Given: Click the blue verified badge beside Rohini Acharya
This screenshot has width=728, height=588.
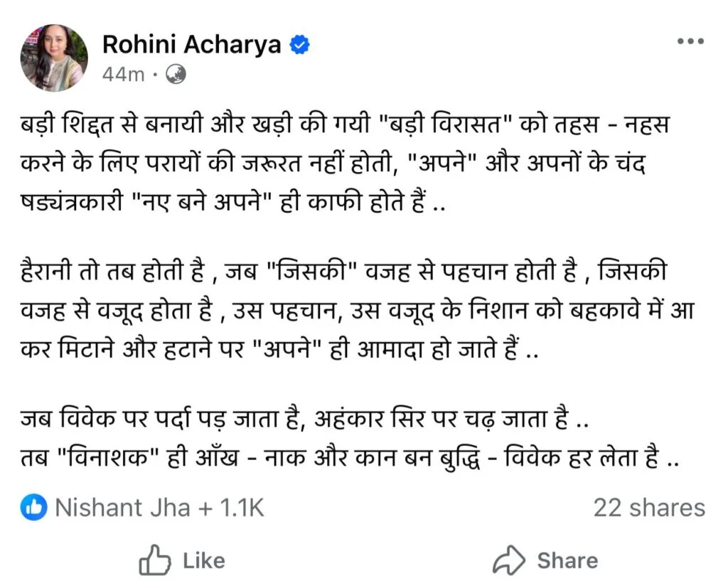Looking at the screenshot, I should (297, 43).
